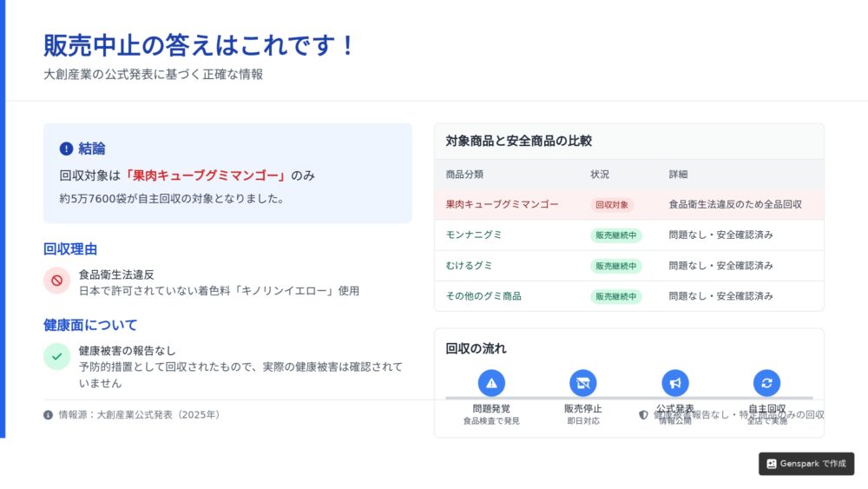Click 対象商品と安全商品の比較 table title
Screen dimensions: 868x489
point(519,141)
